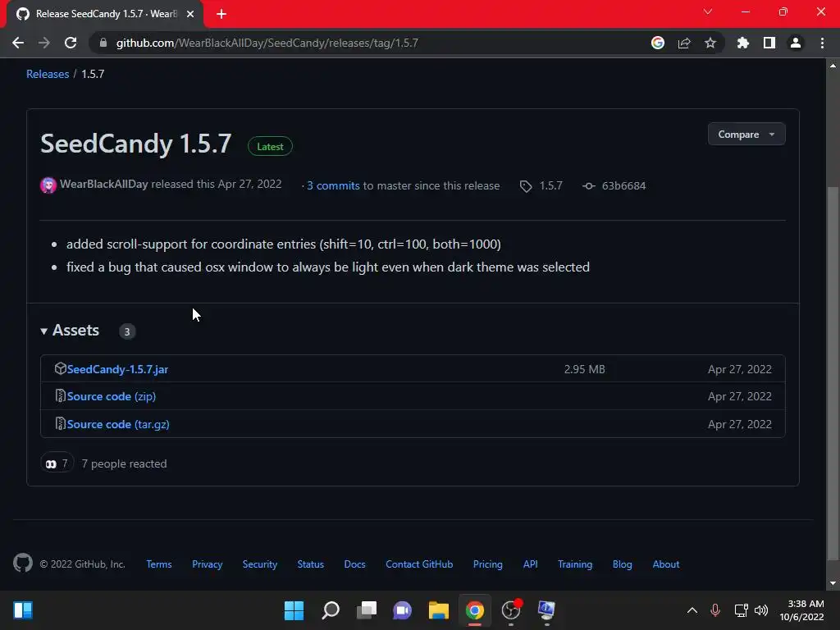The width and height of the screenshot is (840, 630).
Task: Open WearBlackAllDay profile link
Action: pos(104,185)
